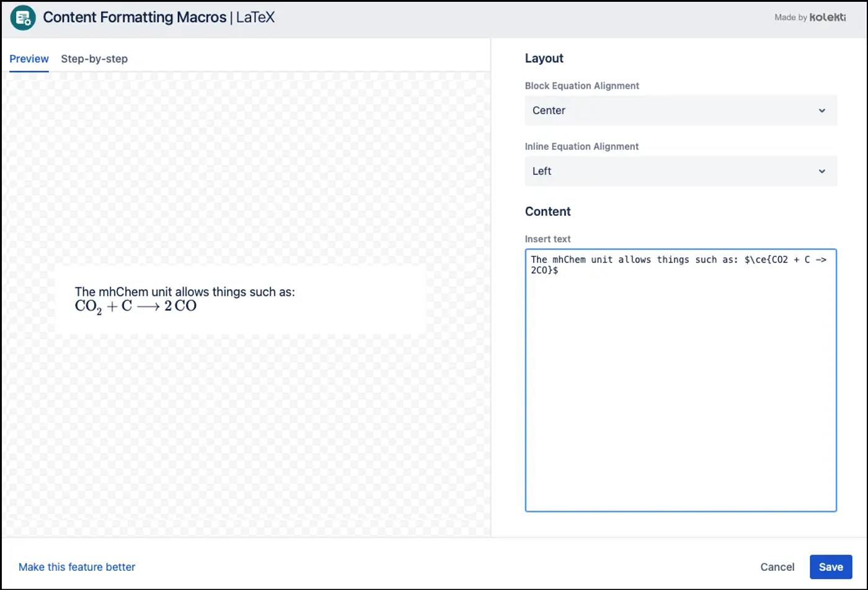868x590 pixels.
Task: Click the Content Formatting Macros app icon
Action: click(23, 17)
